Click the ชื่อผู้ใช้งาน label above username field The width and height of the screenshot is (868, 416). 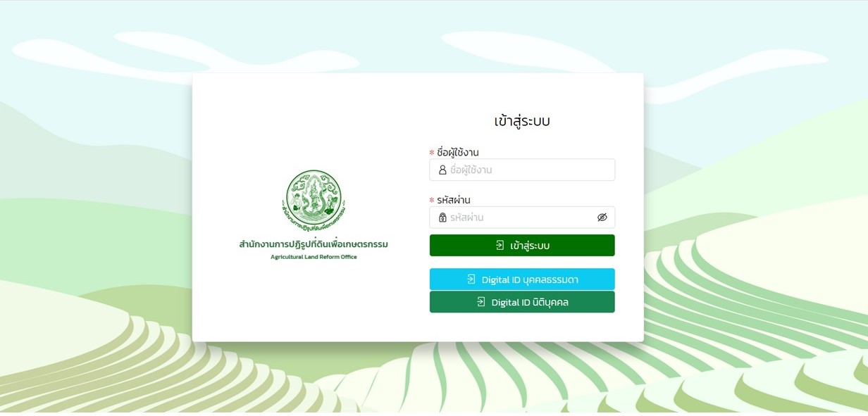point(458,152)
